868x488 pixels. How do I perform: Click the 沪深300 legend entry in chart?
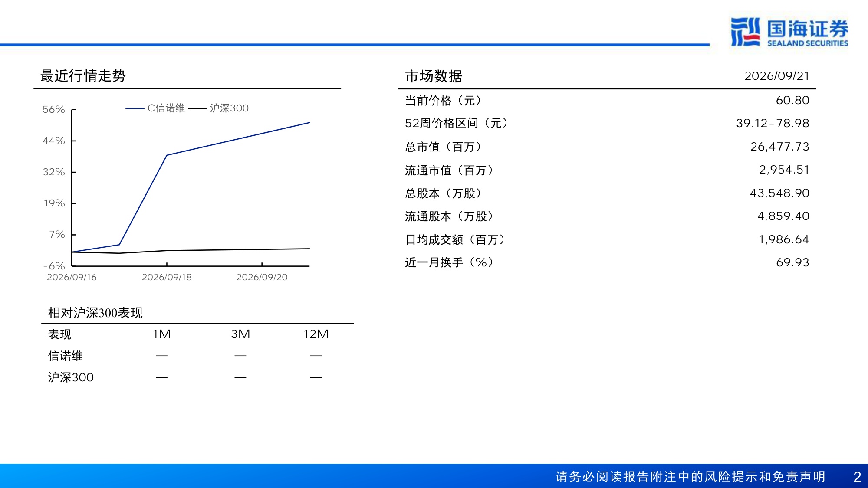[x=219, y=108]
